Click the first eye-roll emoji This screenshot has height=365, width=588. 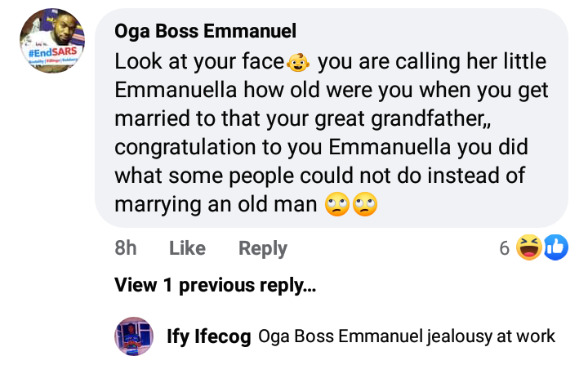point(336,203)
